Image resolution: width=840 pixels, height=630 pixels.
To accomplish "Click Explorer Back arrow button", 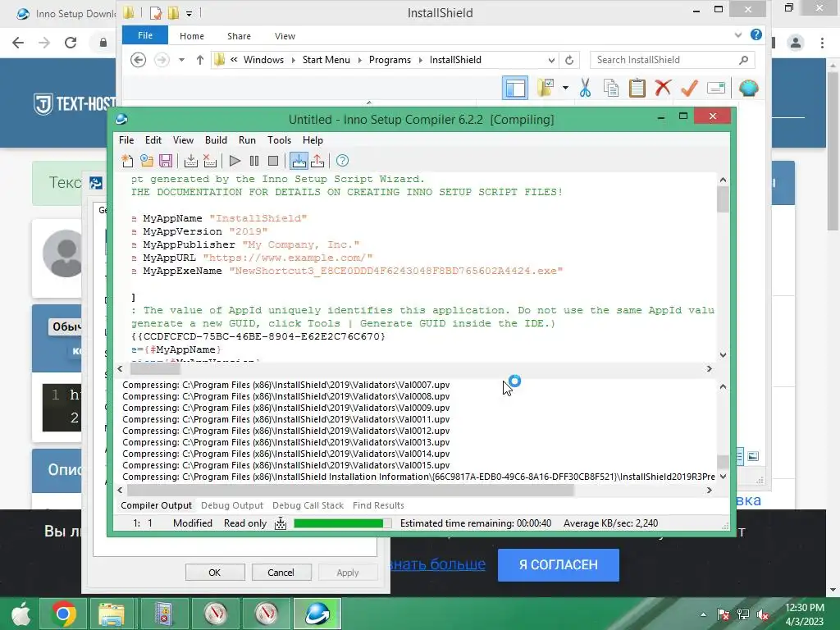I will click(138, 59).
